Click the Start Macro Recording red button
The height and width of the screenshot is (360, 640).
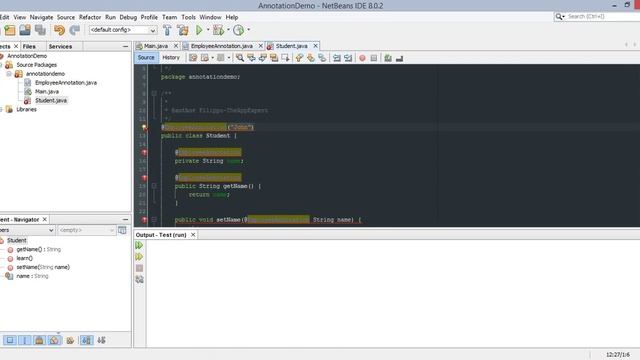362,58
